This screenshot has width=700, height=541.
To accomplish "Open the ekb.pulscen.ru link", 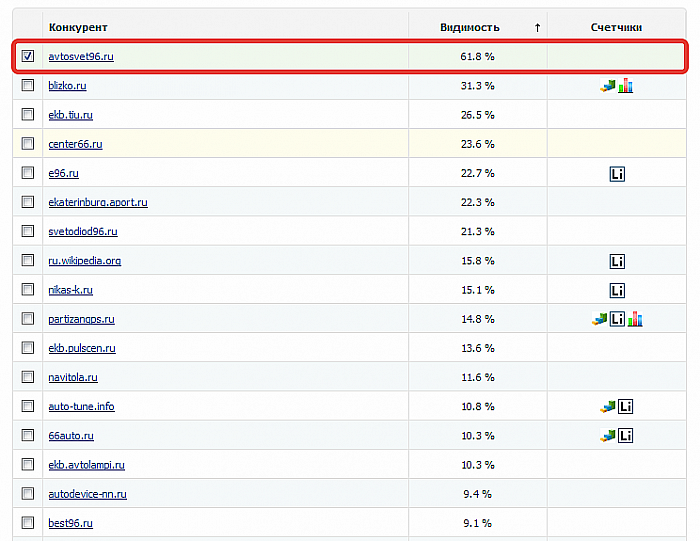I will (x=82, y=348).
